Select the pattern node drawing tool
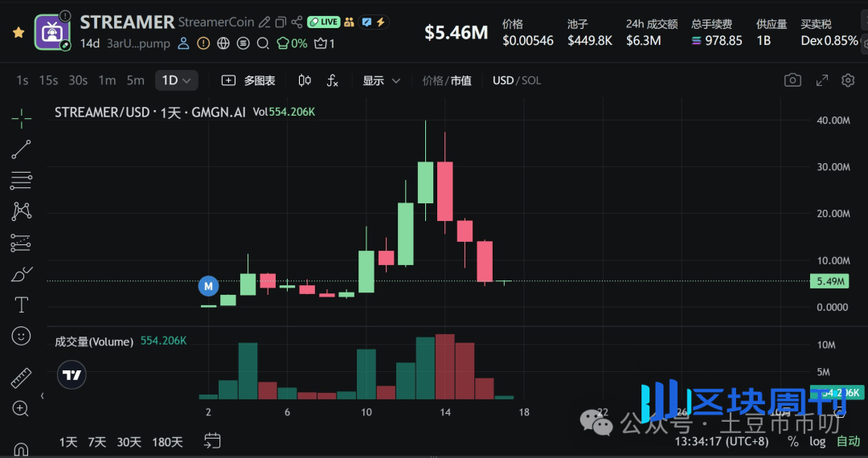The width and height of the screenshot is (868, 458). tap(21, 211)
